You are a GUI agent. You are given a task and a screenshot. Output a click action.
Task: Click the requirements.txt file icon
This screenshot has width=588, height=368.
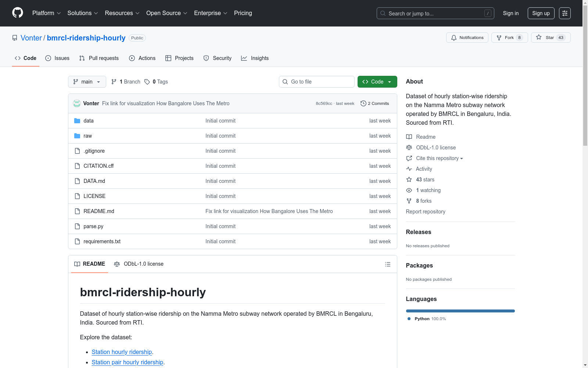click(77, 241)
